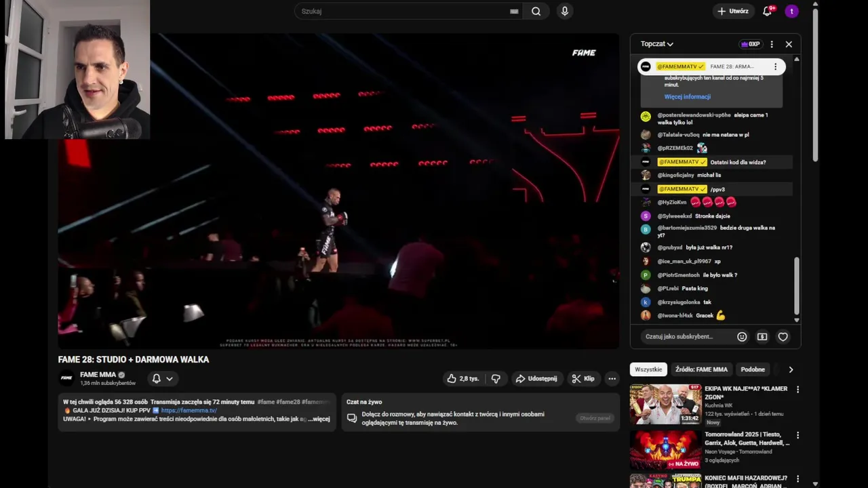Screen dimensions: 868x488
Task: Click user @grubyxd in chat
Action: pos(669,247)
